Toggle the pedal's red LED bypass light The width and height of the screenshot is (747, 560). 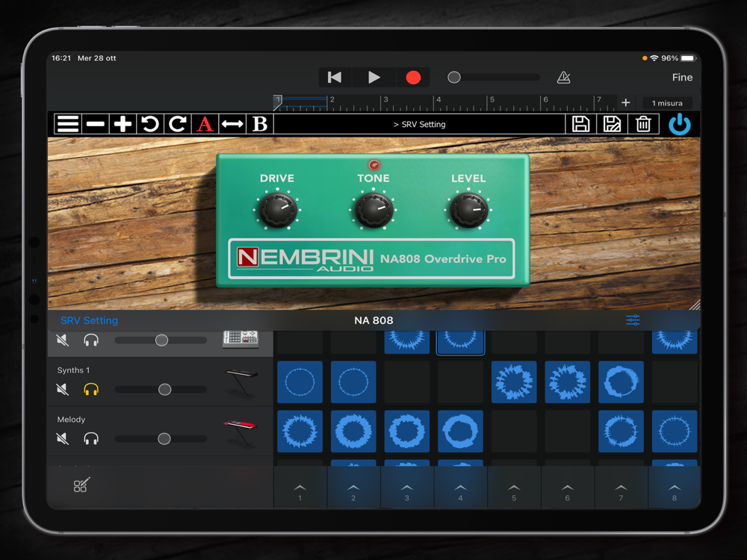(374, 165)
